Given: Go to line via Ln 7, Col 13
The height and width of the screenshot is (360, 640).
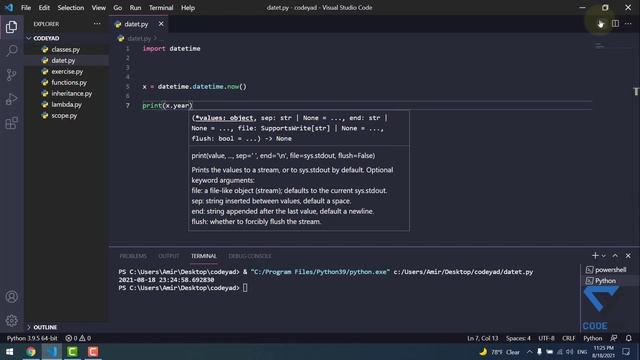Looking at the screenshot, I should point(482,338).
